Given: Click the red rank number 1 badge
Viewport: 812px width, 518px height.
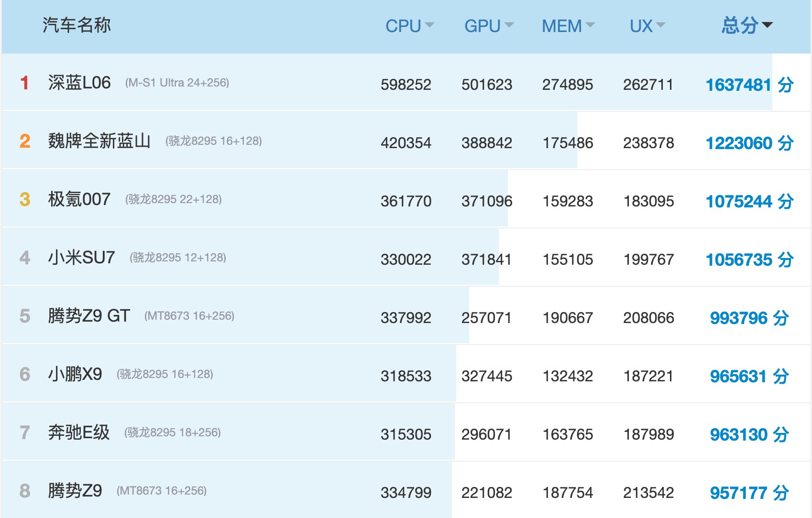Looking at the screenshot, I should coord(25,83).
